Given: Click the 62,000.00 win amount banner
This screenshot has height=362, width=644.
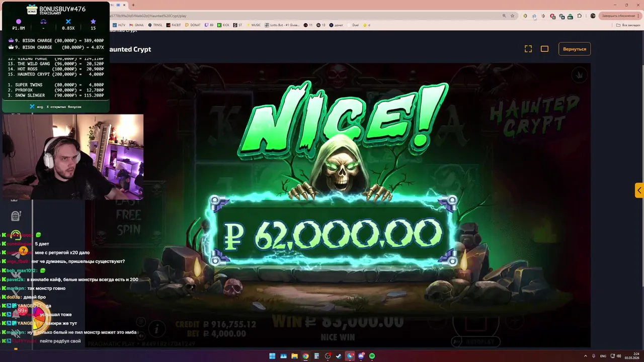Looking at the screenshot, I should (x=333, y=234).
